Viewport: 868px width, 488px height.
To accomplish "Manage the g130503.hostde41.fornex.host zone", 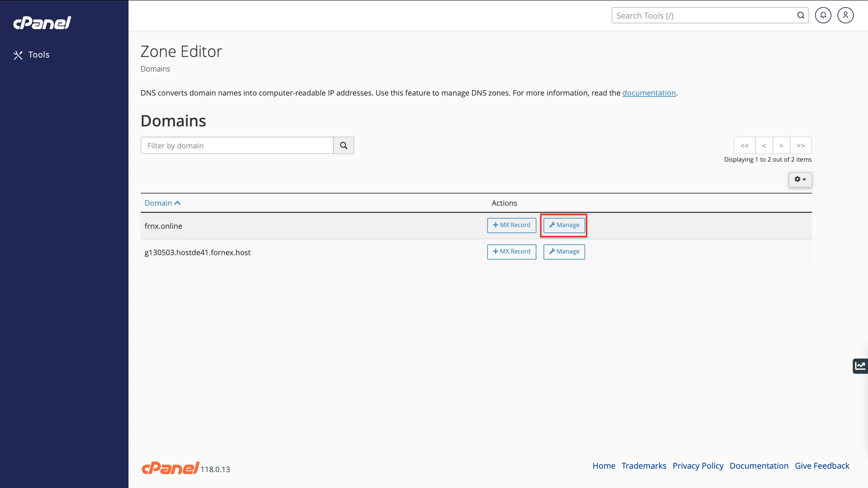I will tap(564, 251).
